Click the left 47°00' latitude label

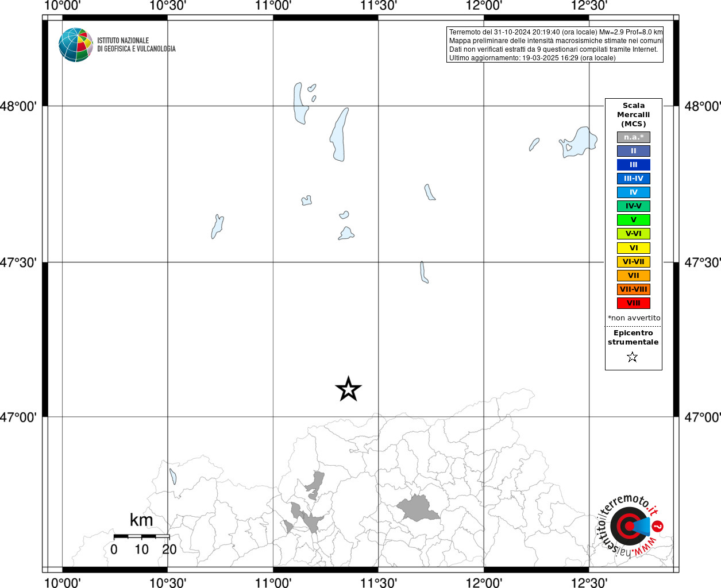[x=18, y=417]
